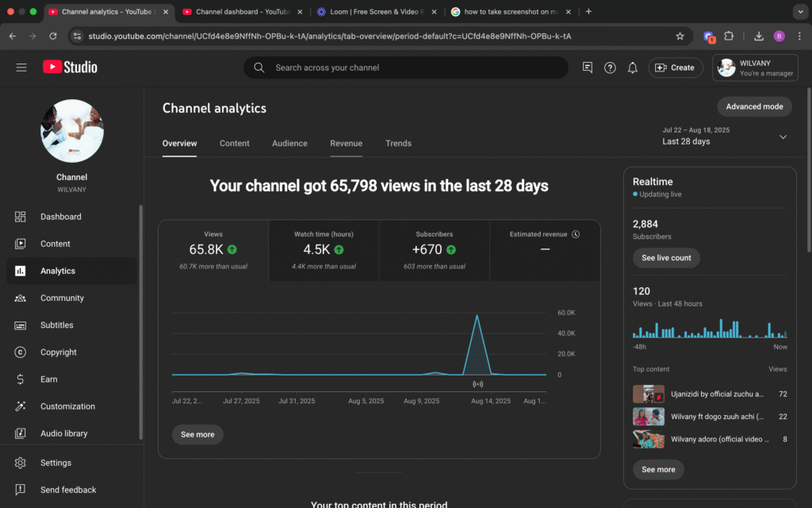Image resolution: width=812 pixels, height=508 pixels.
Task: Click the Customization wand icon
Action: click(21, 406)
